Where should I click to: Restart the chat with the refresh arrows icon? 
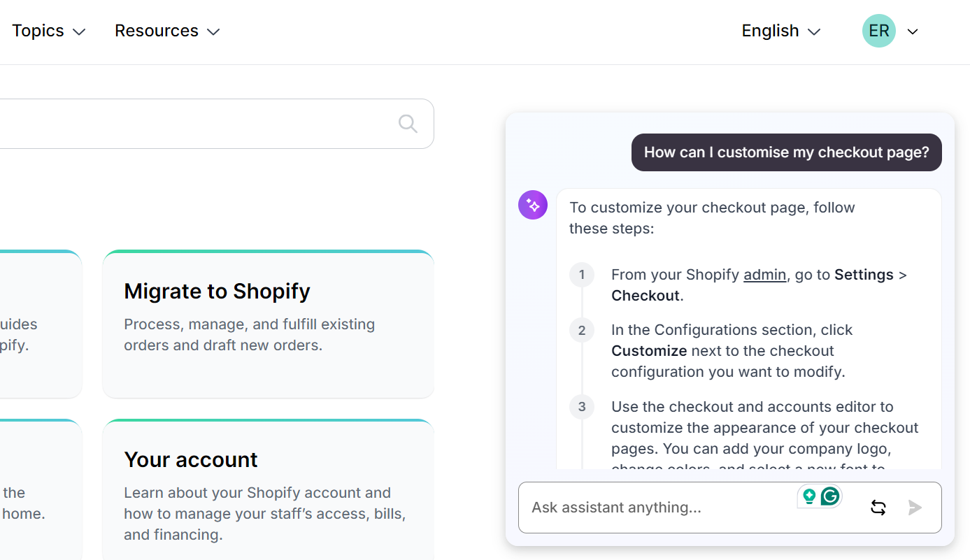click(878, 508)
